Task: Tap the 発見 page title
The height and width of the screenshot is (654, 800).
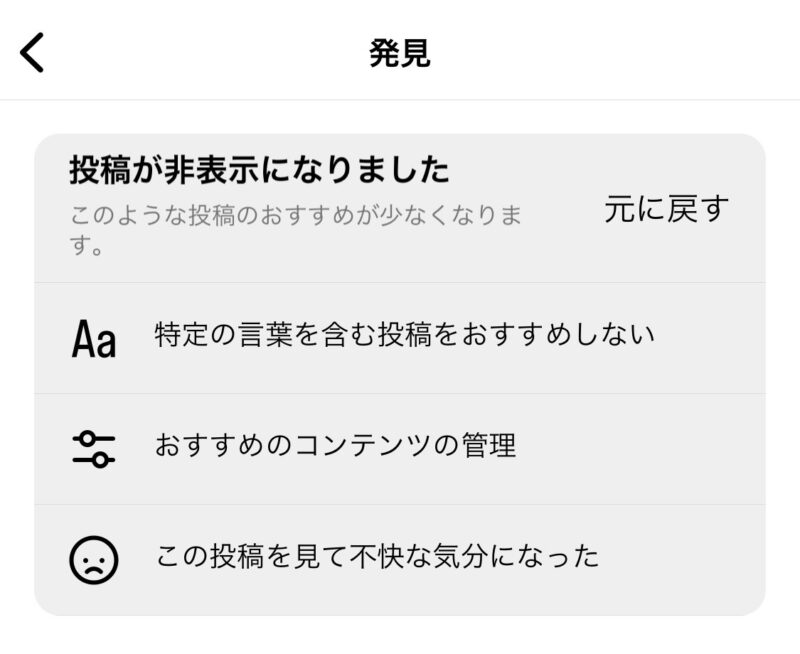Action: (x=400, y=53)
